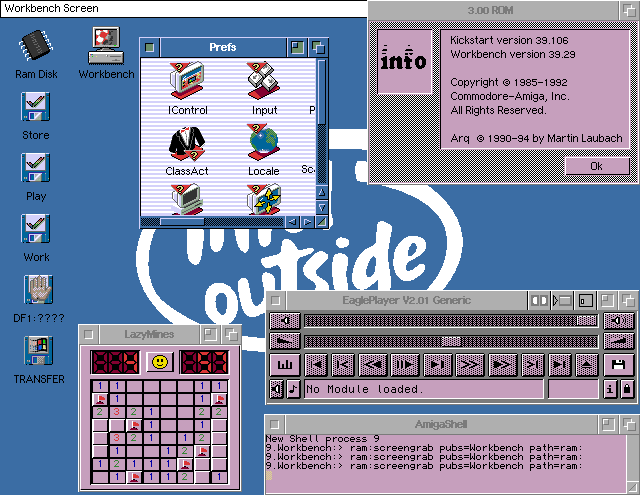Click 'Workbench version 39.29' text
The width and height of the screenshot is (640, 495).
point(513,54)
